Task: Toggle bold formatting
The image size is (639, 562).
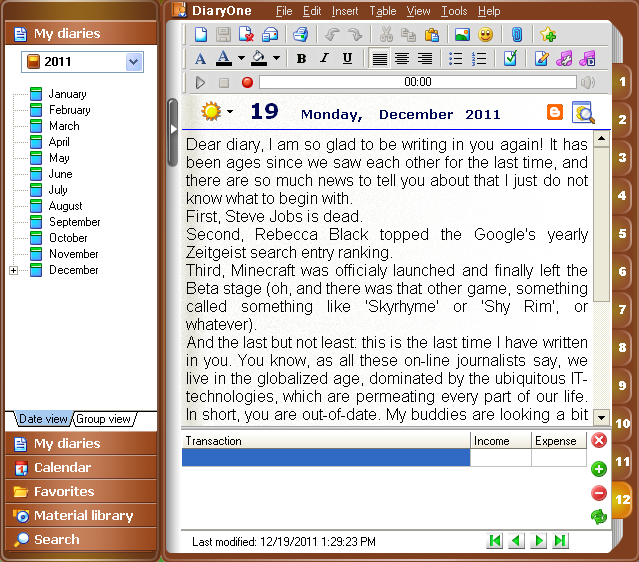Action: 301,59
